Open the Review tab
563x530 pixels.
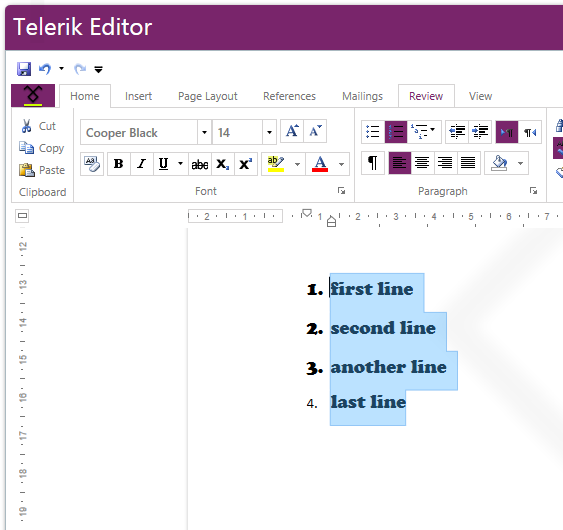tap(426, 96)
